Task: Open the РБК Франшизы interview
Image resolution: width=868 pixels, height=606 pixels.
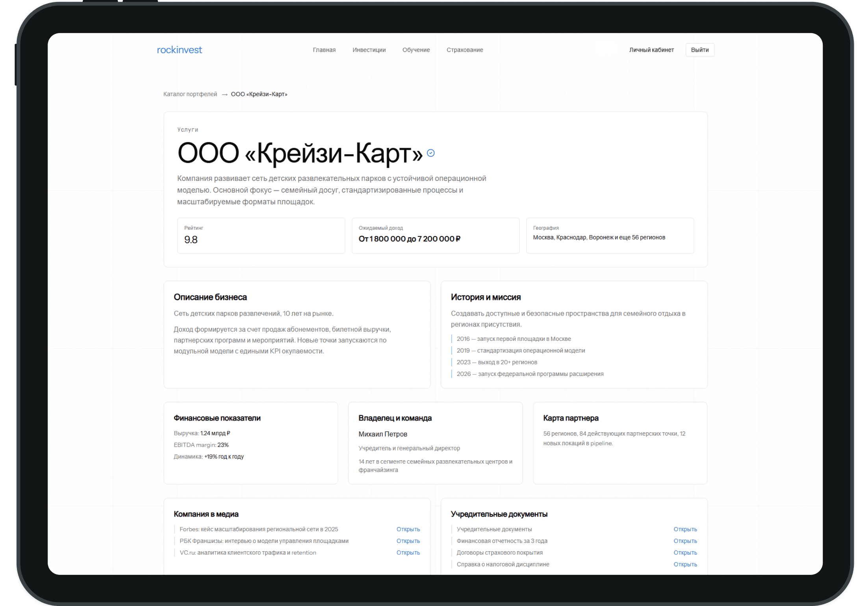Action: coord(408,541)
